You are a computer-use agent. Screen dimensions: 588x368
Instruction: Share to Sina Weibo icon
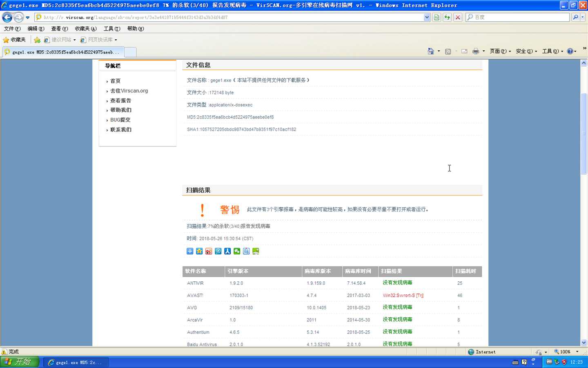(x=209, y=251)
